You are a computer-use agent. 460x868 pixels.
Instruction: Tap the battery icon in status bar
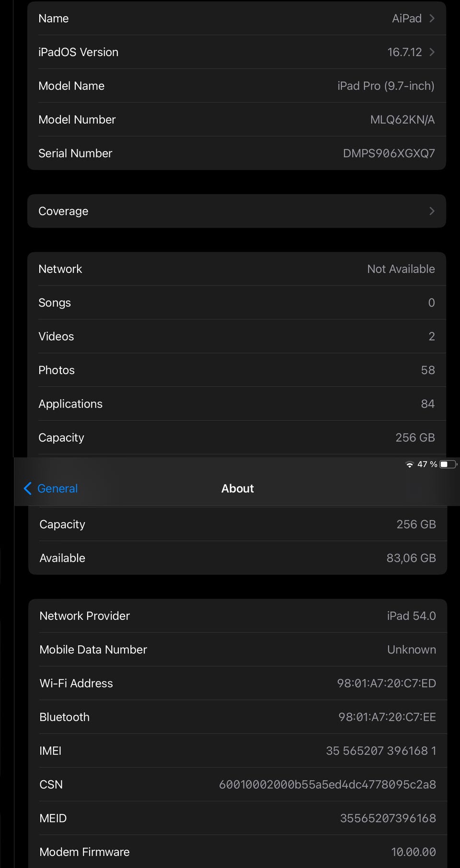[x=448, y=464]
